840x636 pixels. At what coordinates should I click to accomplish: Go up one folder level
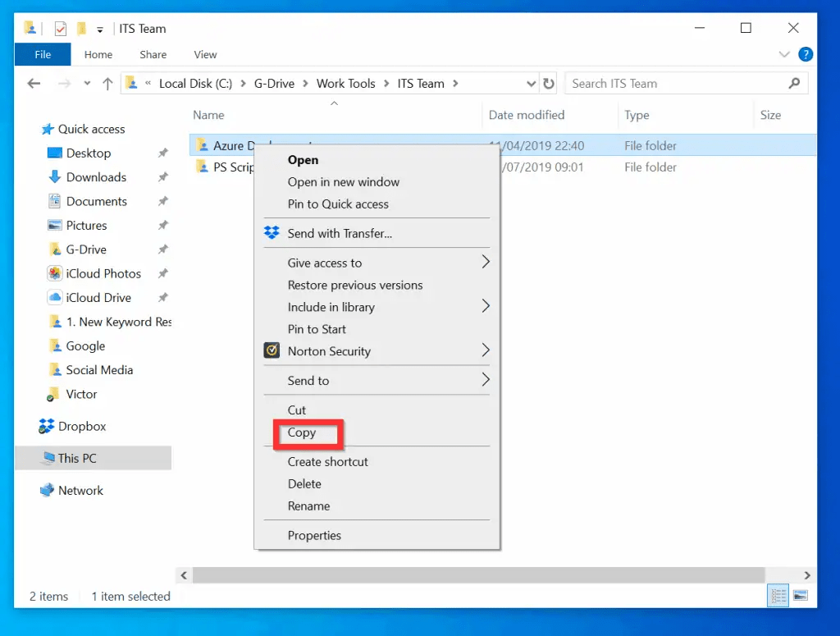(x=107, y=83)
